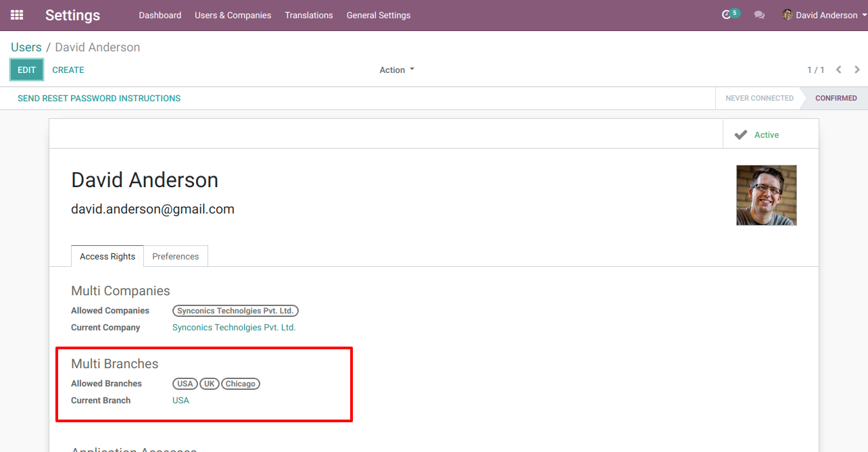The width and height of the screenshot is (868, 452).
Task: Click David Anderson's profile photo
Action: 766,195
